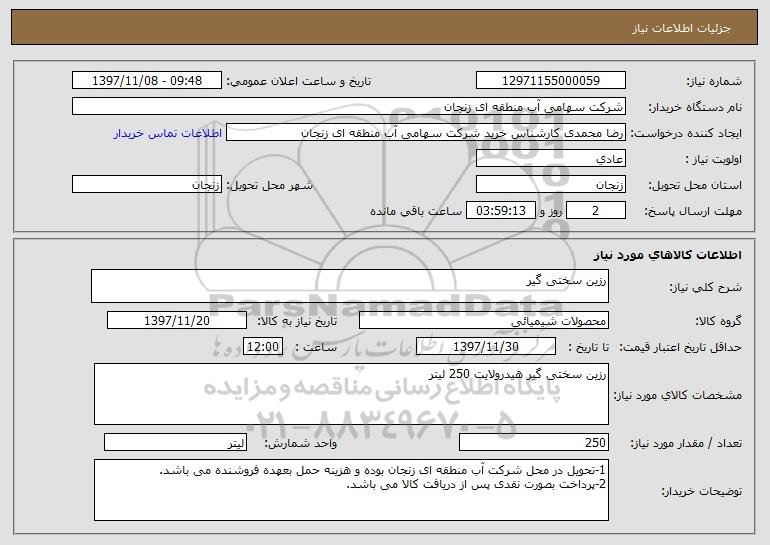Select the label استان محل تحویل
This screenshot has height=545, width=770.
695,186
